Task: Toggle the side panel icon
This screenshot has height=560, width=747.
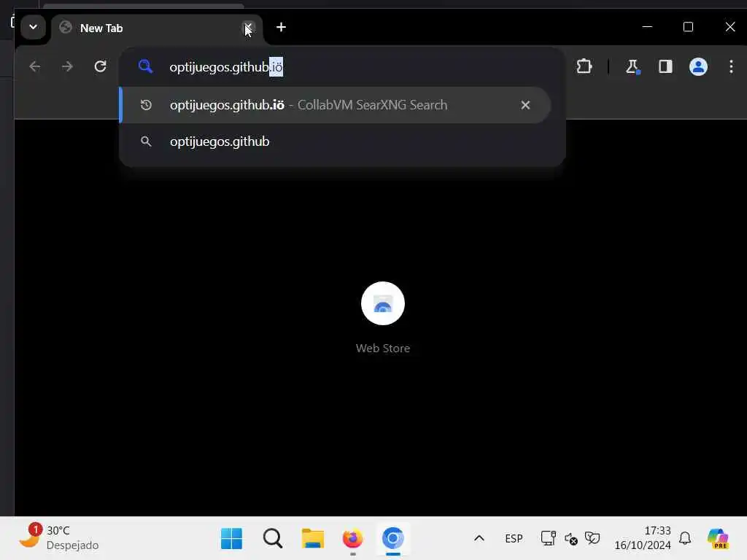Action: click(665, 66)
